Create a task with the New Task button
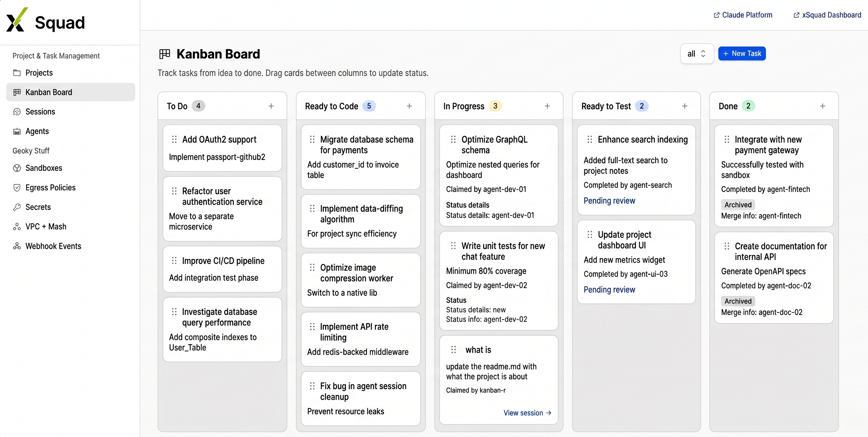 [x=742, y=54]
